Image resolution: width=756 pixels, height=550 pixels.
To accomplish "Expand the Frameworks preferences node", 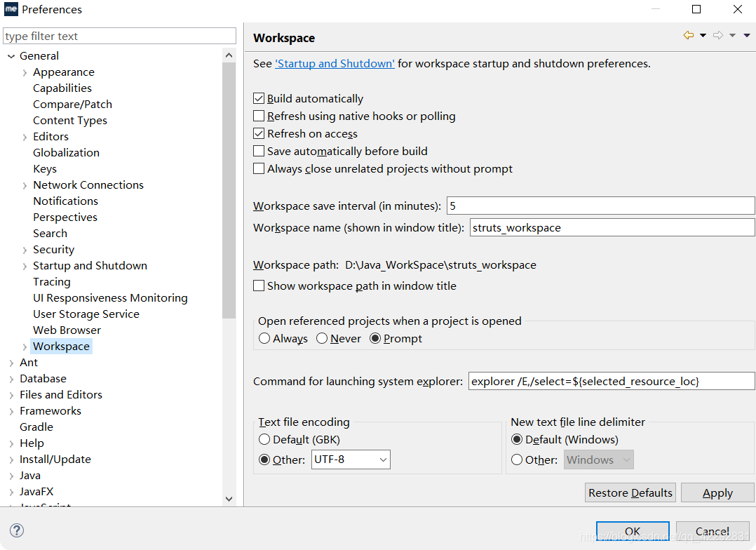I will (x=11, y=412).
